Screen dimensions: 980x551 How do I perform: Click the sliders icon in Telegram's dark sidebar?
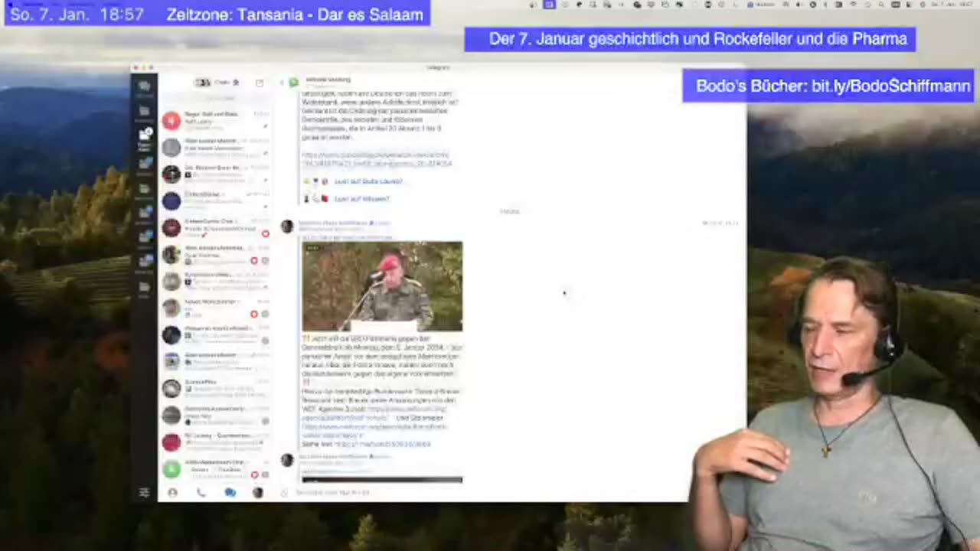(x=144, y=493)
